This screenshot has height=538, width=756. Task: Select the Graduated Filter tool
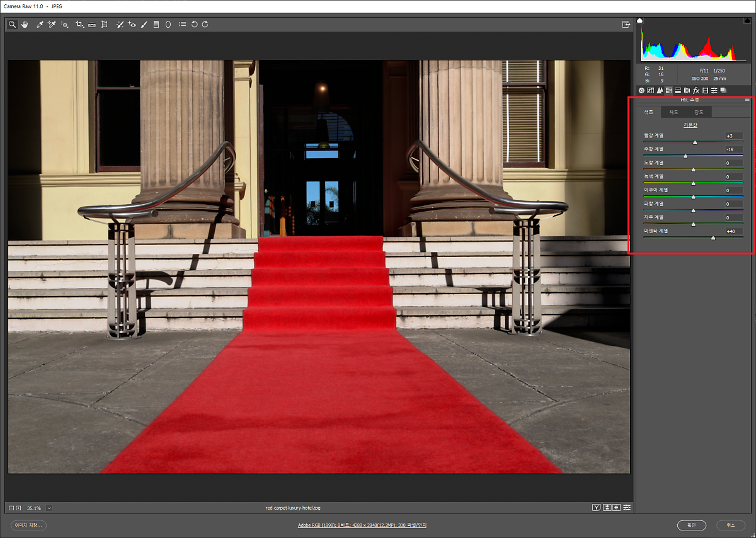[156, 25]
